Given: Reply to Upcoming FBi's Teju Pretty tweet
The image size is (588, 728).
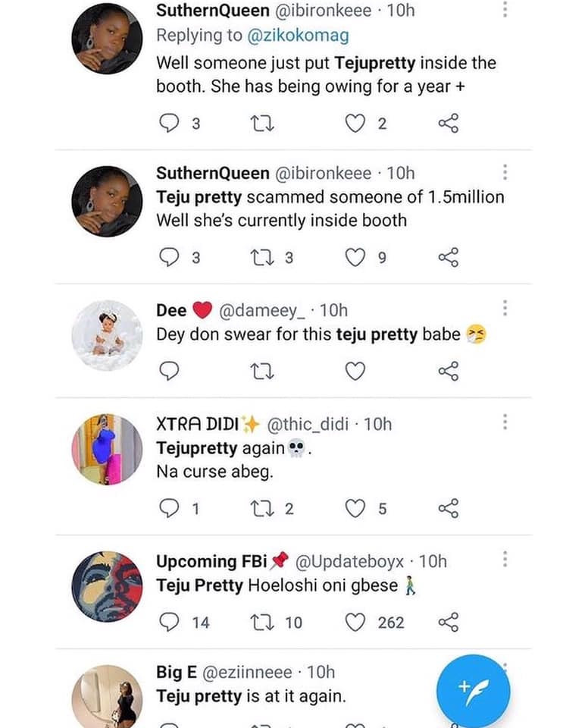Looking at the screenshot, I should point(170,623).
